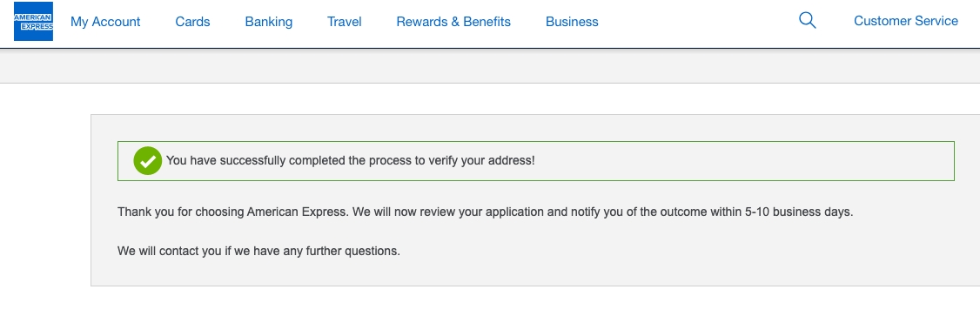Go to the Travel section
The height and width of the screenshot is (323, 980).
[x=345, y=22]
